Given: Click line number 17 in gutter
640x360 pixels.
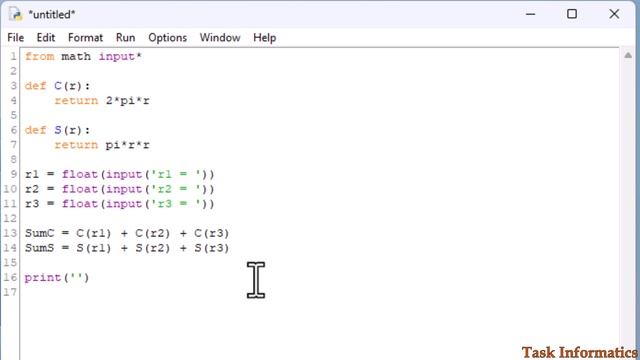Looking at the screenshot, I should click(x=10, y=292).
